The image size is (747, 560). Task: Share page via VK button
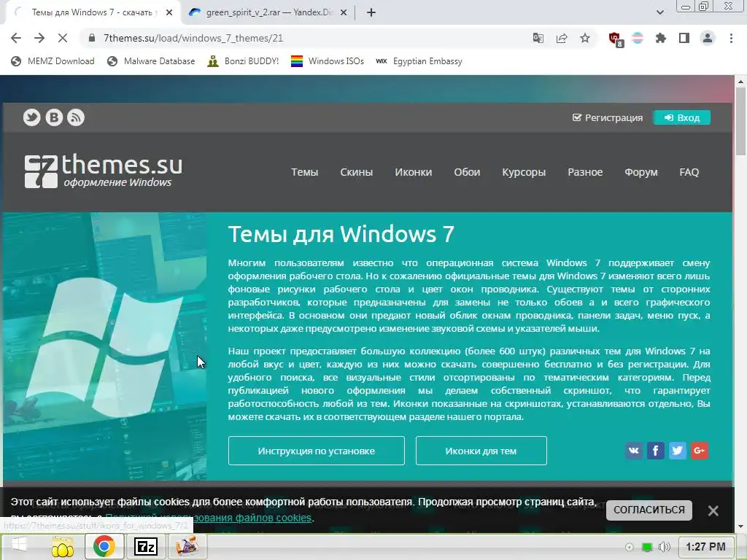pos(634,451)
